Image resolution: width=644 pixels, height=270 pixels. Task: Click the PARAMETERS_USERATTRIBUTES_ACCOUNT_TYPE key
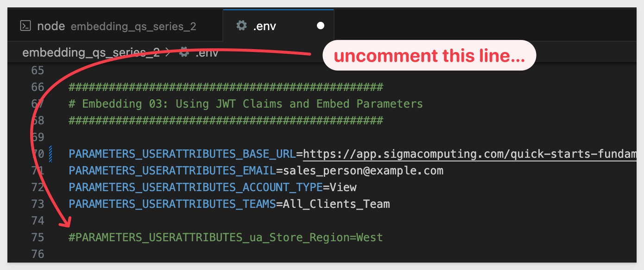click(x=196, y=187)
